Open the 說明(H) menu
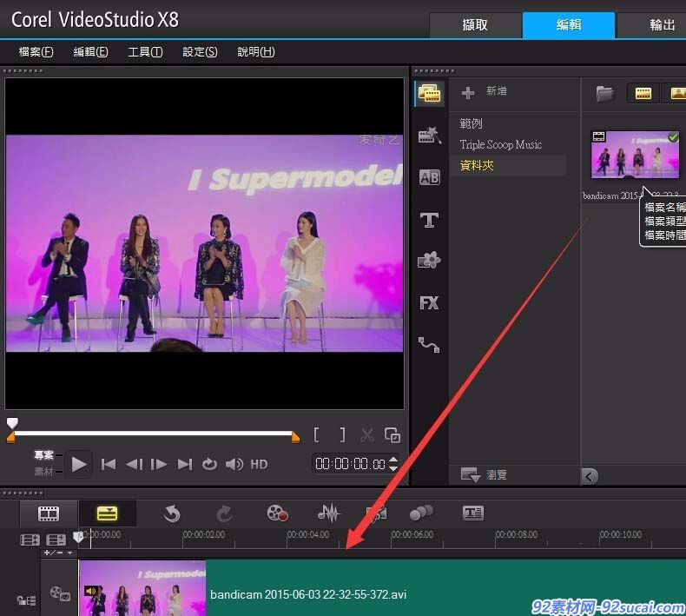 (x=256, y=52)
